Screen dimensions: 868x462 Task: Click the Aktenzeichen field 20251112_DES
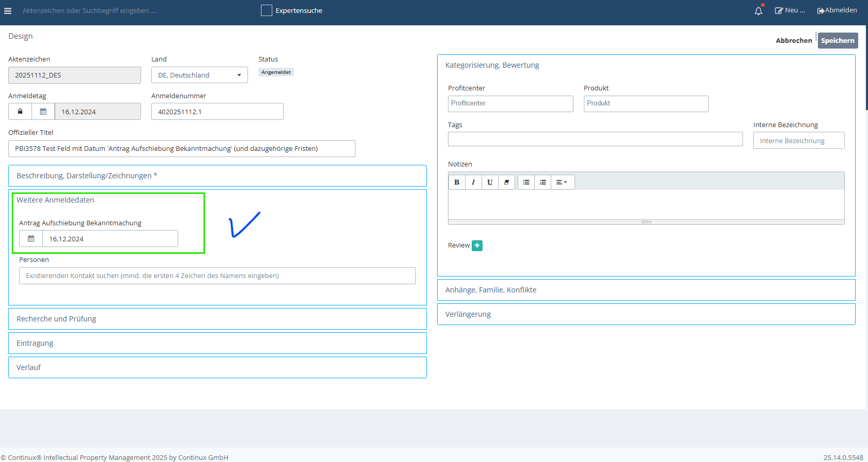74,75
